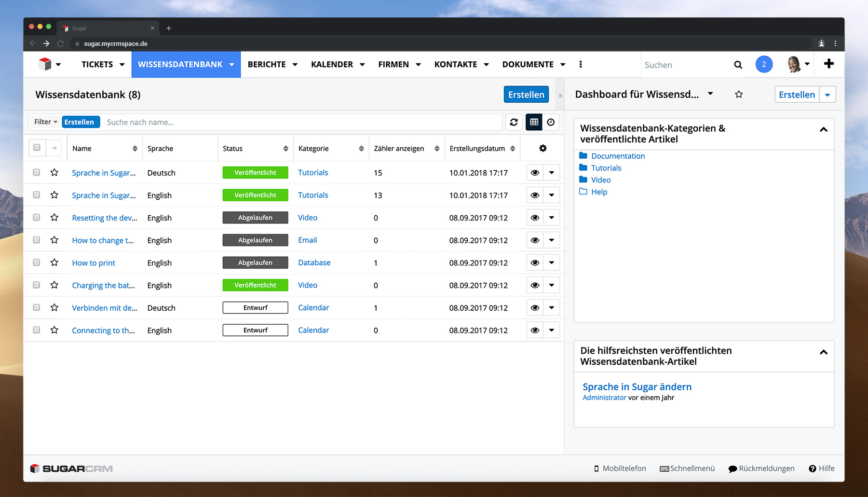Toggle the select-all checkbox in header
Screen dimensions: 868x497
click(37, 148)
